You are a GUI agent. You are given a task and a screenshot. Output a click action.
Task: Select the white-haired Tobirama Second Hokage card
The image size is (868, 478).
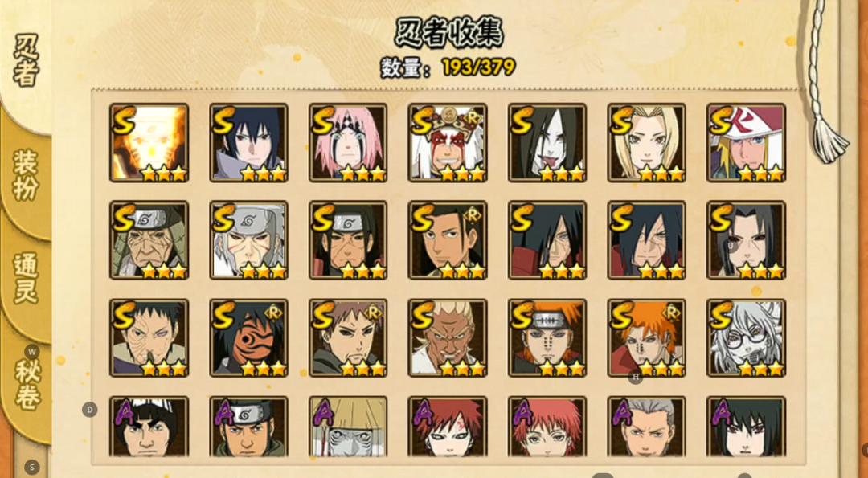[x=248, y=240]
